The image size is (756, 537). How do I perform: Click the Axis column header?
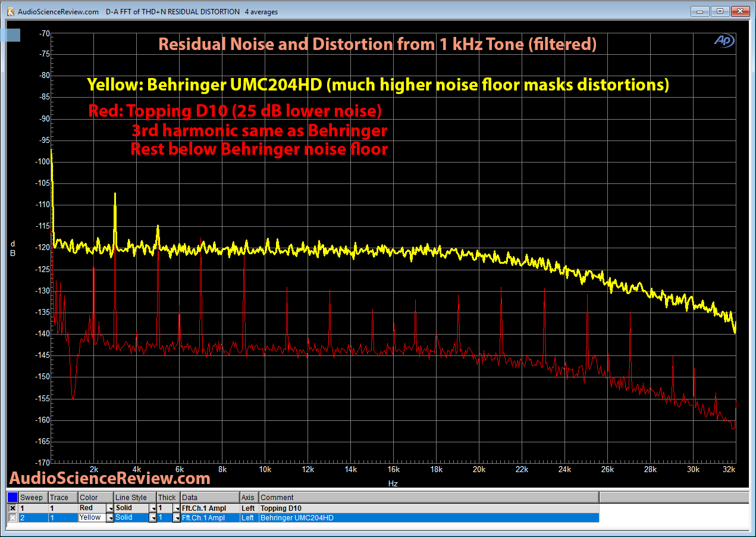point(249,498)
